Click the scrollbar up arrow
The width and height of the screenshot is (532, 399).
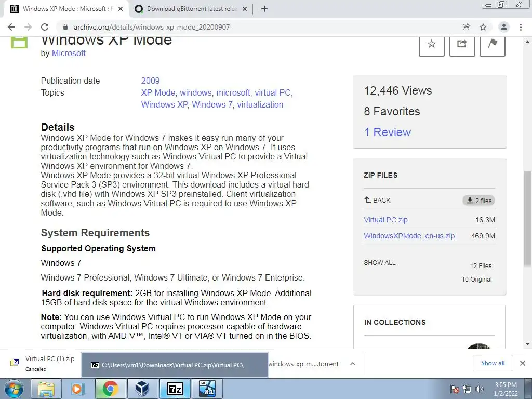(x=527, y=42)
